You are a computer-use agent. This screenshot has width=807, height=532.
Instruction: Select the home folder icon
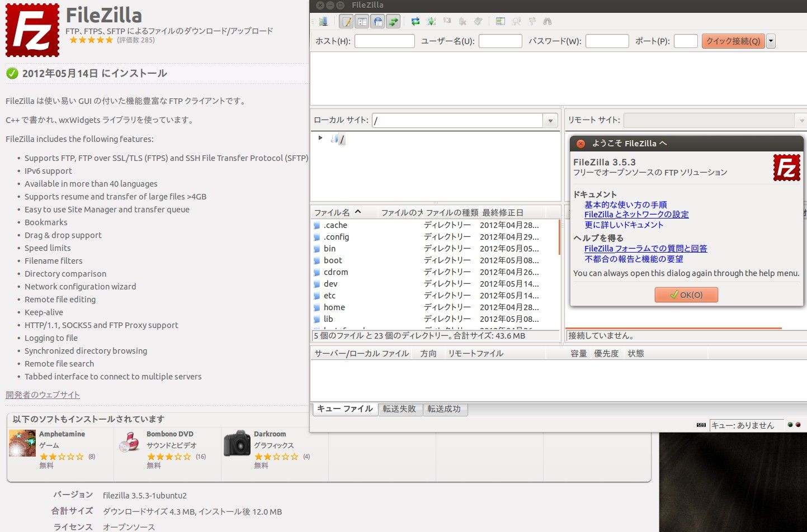click(317, 307)
